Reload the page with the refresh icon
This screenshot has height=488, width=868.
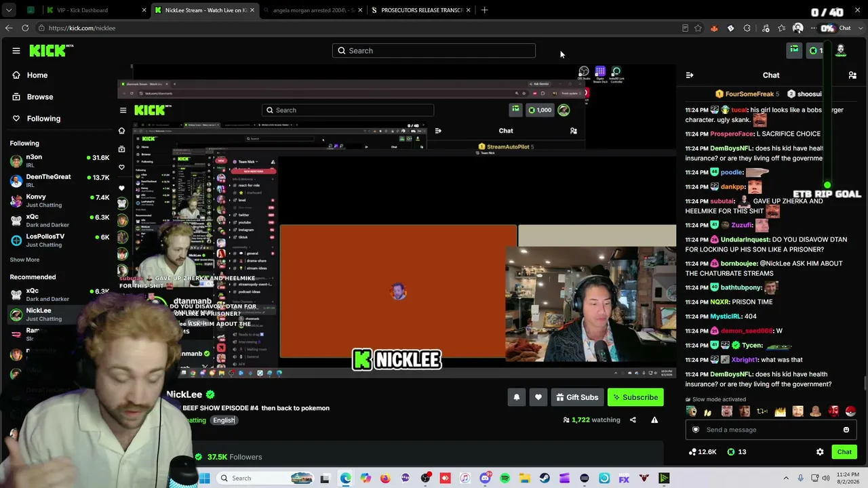[x=25, y=28]
